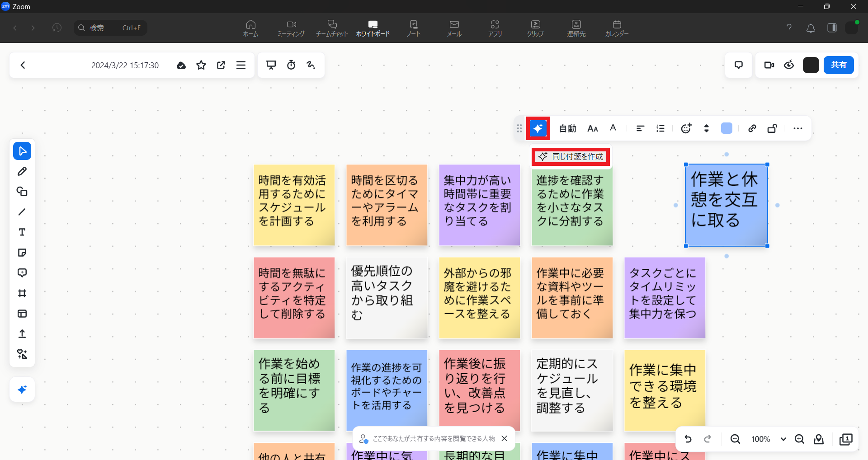Go back with the left arrow button
868x460 pixels.
[23, 65]
